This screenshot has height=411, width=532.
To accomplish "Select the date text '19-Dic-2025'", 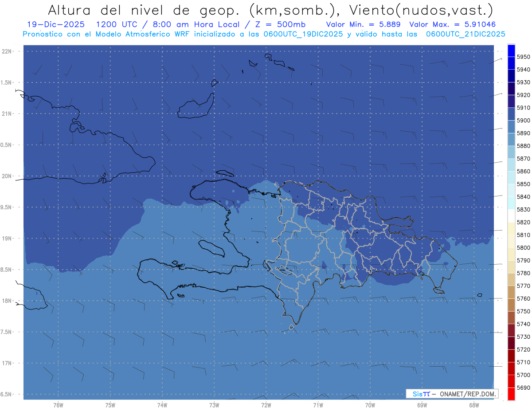I will click(55, 24).
